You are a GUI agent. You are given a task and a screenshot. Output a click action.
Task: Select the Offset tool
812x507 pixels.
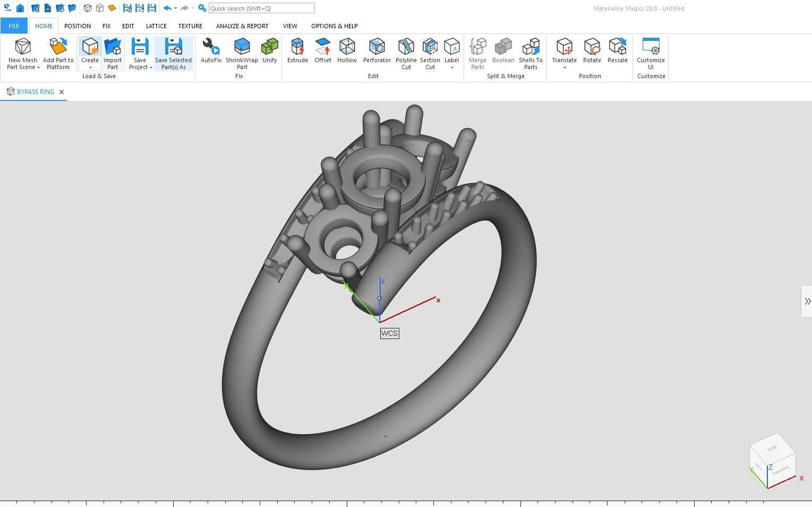click(323, 50)
